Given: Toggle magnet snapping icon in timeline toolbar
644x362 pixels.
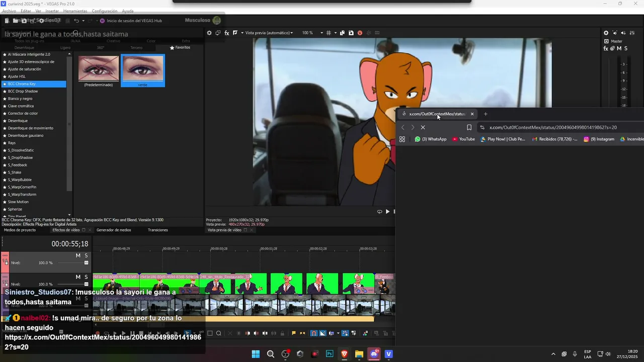Looking at the screenshot, I should click(313, 333).
